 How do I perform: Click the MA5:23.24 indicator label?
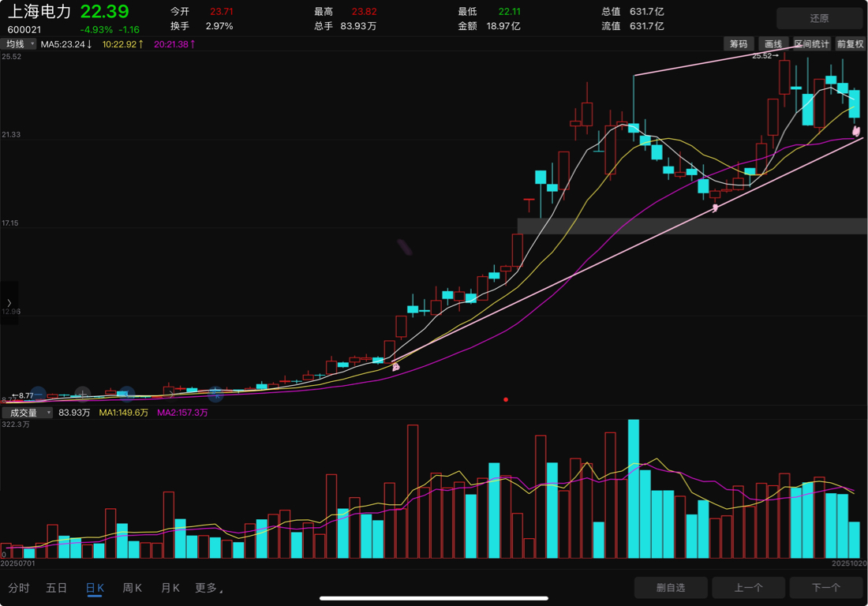point(66,43)
